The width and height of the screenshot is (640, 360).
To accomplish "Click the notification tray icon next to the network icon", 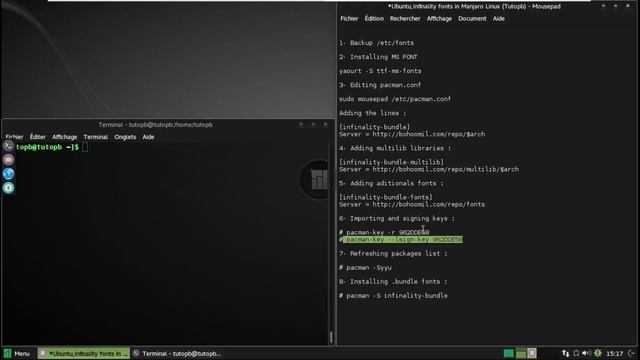I will pos(576,353).
